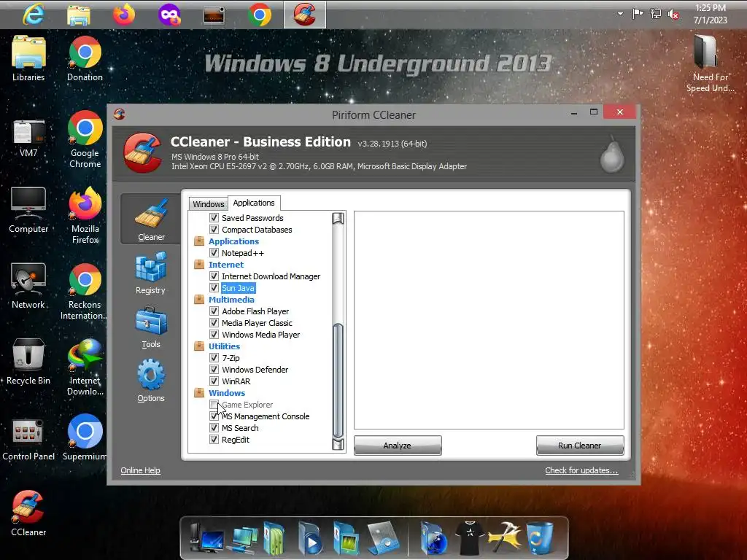Uncheck the Saved Passwords checkbox
The width and height of the screenshot is (747, 560).
[214, 217]
